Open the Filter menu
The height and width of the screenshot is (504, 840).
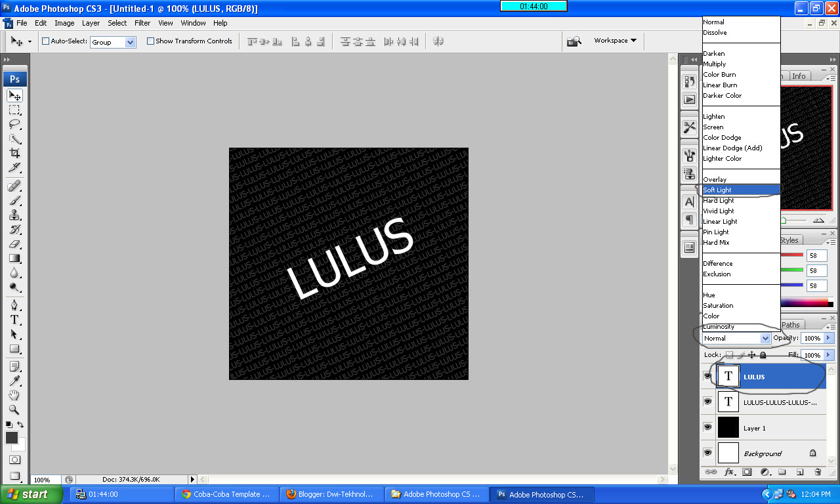[142, 23]
